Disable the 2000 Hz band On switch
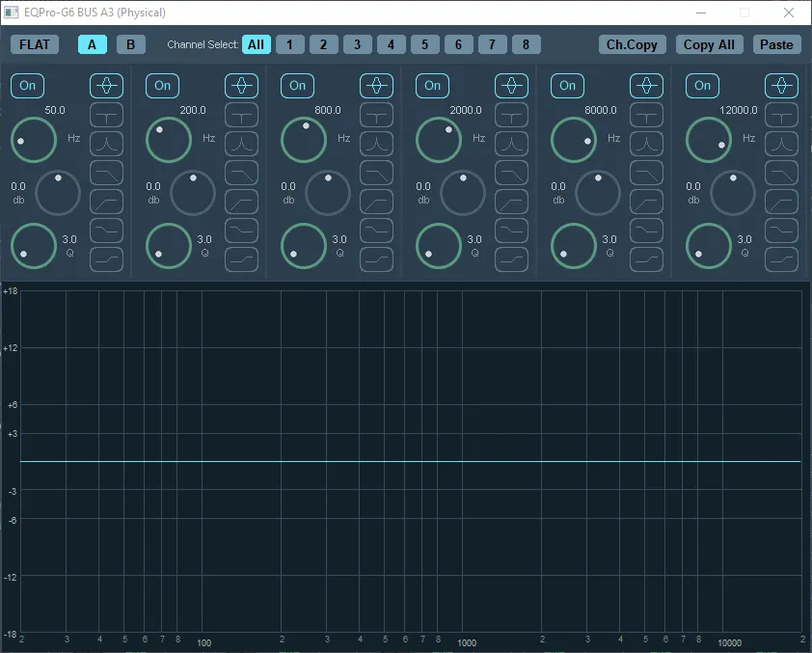The height and width of the screenshot is (653, 812). click(433, 86)
